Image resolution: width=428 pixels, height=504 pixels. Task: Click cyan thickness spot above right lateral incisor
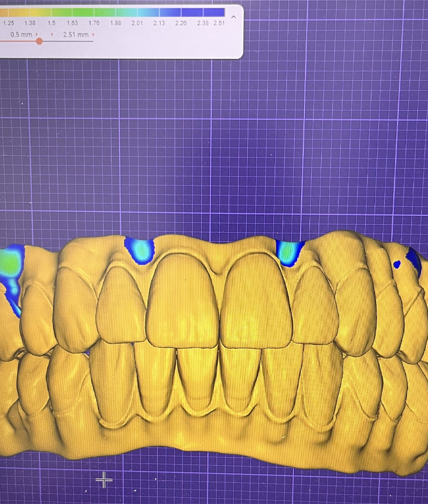click(289, 251)
